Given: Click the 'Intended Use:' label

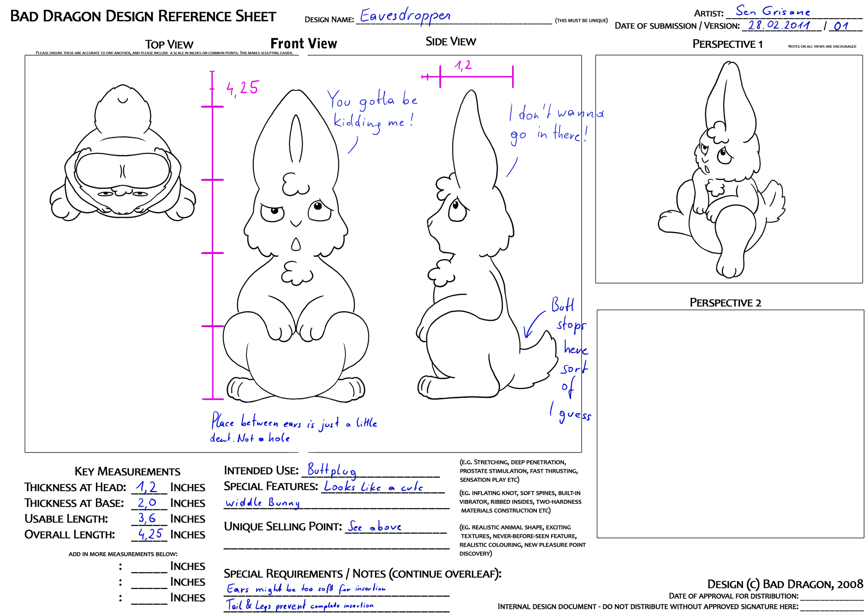Looking at the screenshot, I should point(261,470).
